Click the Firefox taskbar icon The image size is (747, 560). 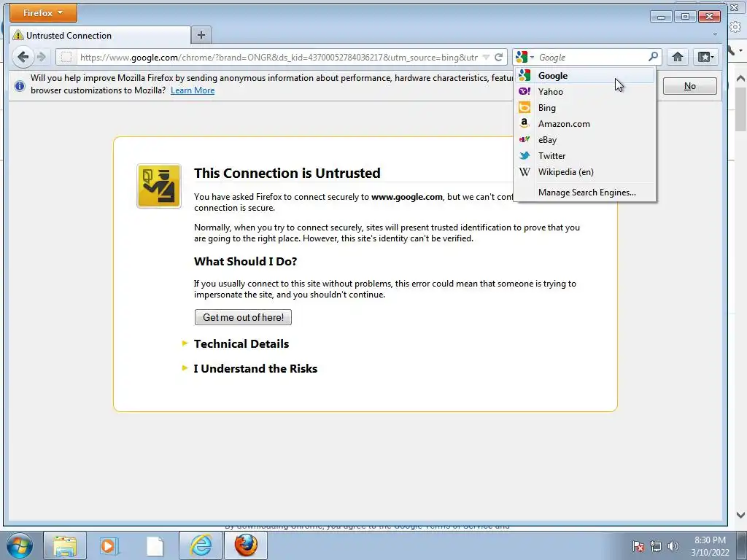[x=246, y=545]
